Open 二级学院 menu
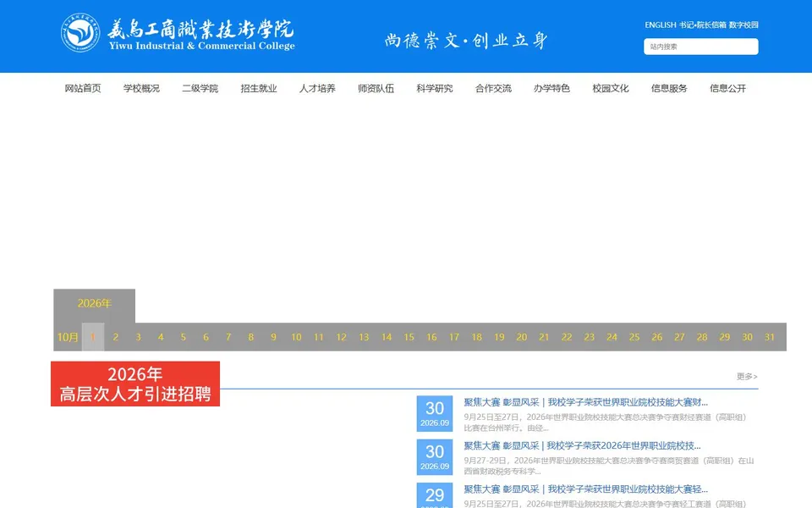 (200, 88)
